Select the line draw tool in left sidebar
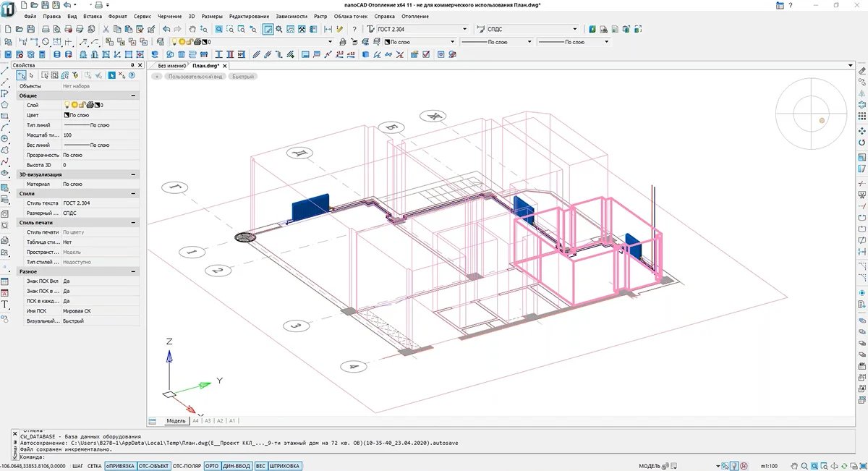The height and width of the screenshot is (471, 868). pyautogui.click(x=5, y=72)
